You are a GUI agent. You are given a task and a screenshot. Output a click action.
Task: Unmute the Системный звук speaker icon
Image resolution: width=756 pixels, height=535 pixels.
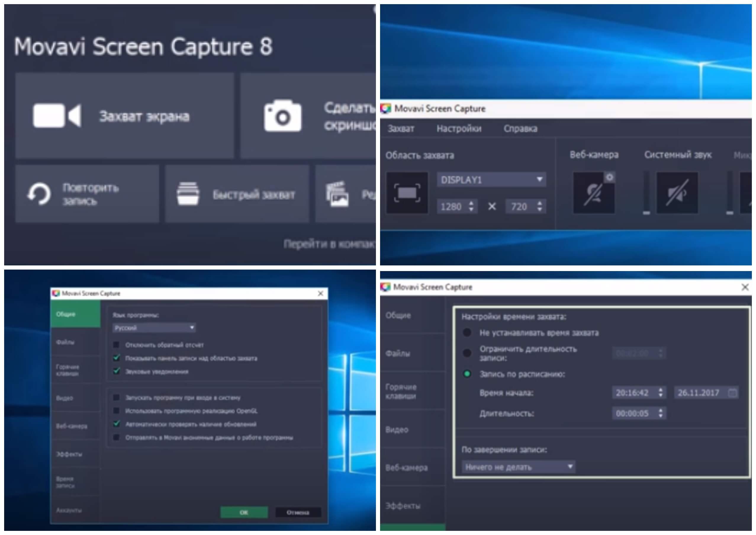(677, 193)
